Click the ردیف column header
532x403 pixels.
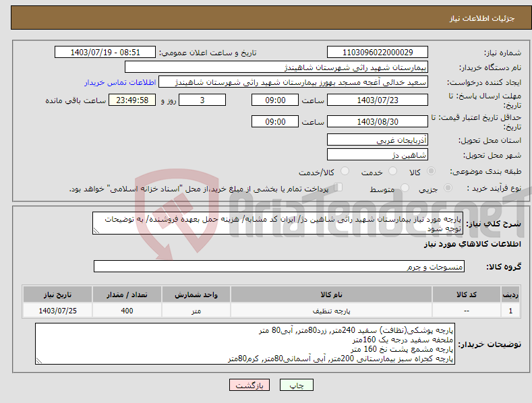510,294
